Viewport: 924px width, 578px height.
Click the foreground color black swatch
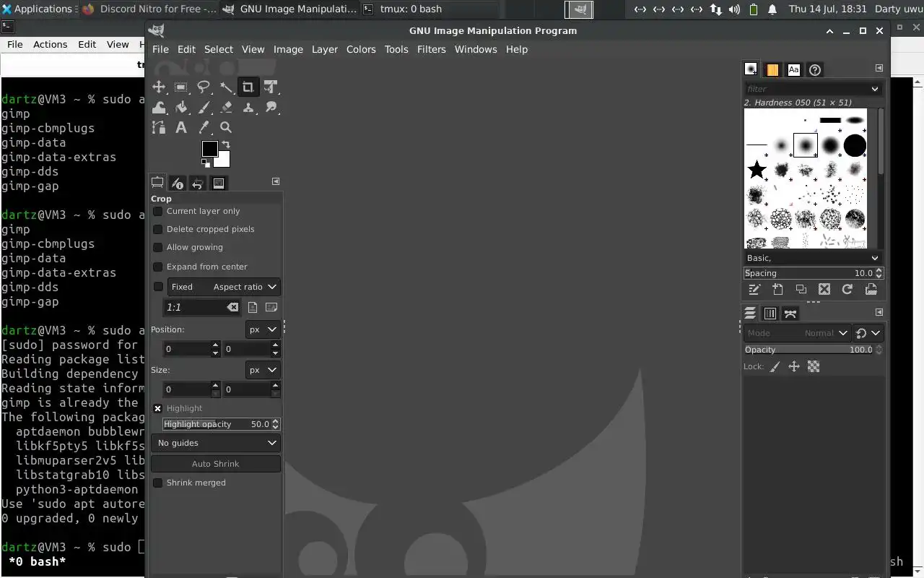(x=209, y=147)
